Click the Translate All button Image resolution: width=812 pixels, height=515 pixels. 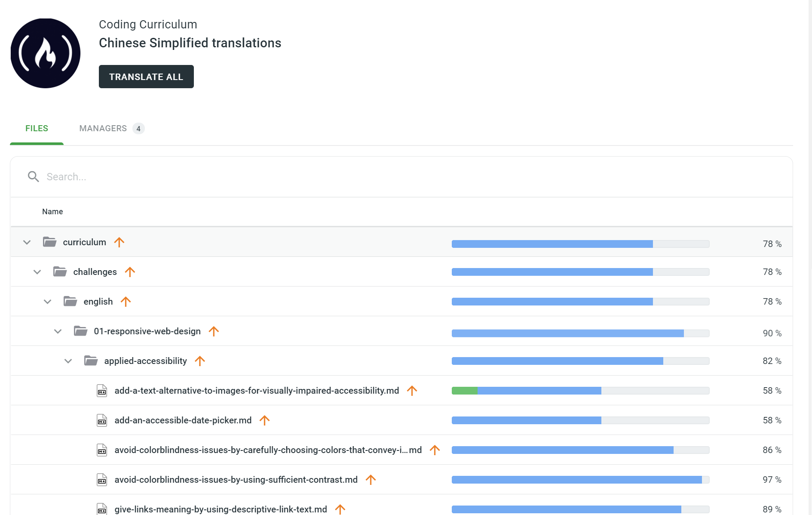146,77
